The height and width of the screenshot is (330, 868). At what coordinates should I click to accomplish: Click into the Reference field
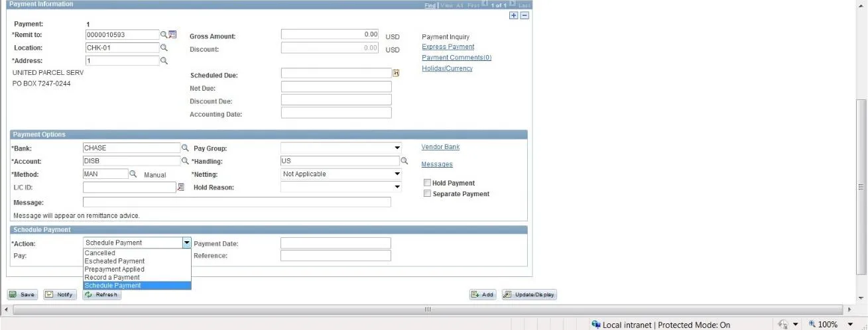[x=336, y=256]
